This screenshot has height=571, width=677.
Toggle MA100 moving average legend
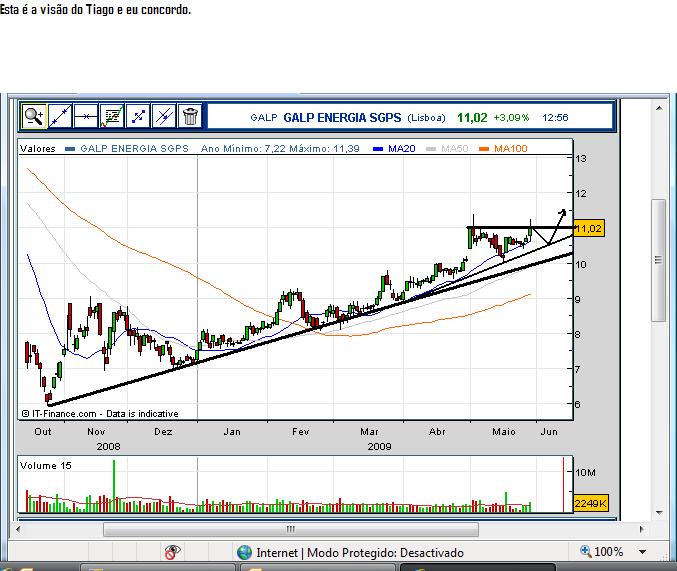click(x=503, y=149)
